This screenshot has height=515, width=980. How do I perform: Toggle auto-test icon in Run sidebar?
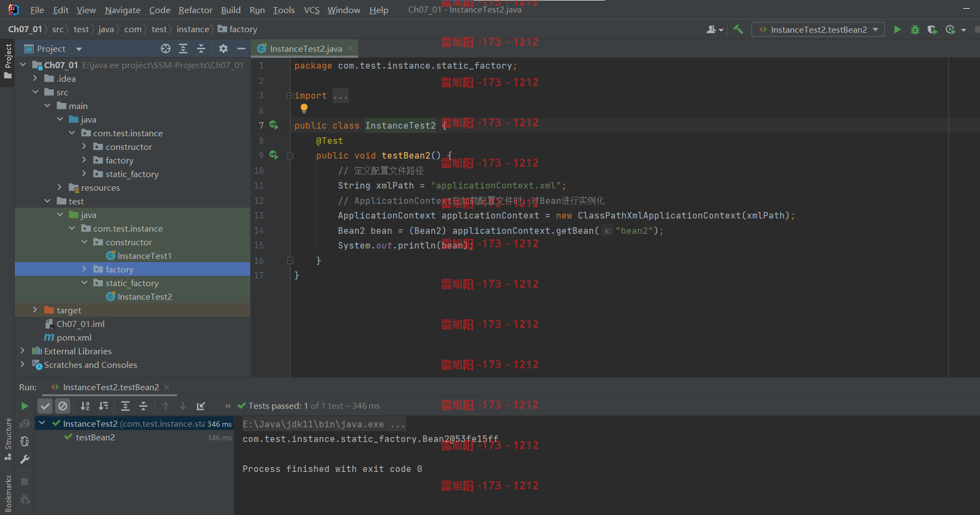pyautogui.click(x=25, y=441)
